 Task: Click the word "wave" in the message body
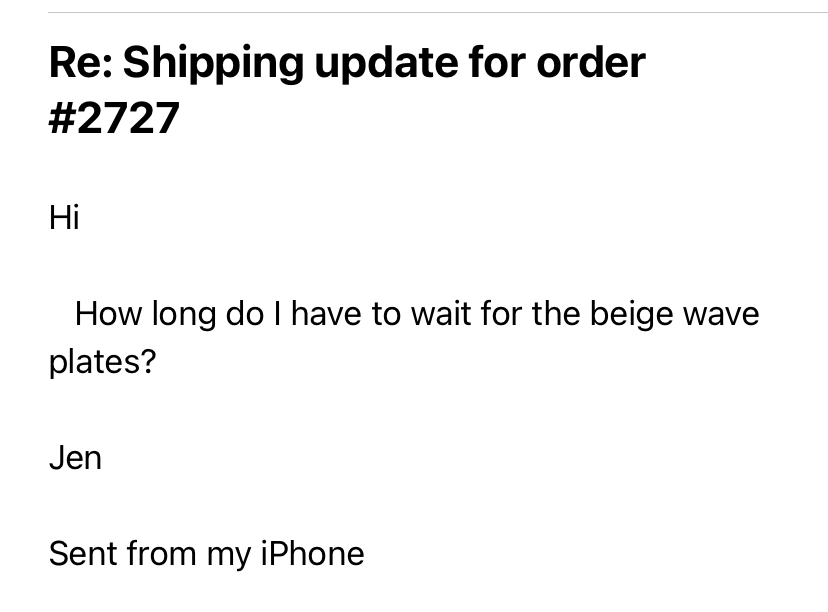pos(721,315)
